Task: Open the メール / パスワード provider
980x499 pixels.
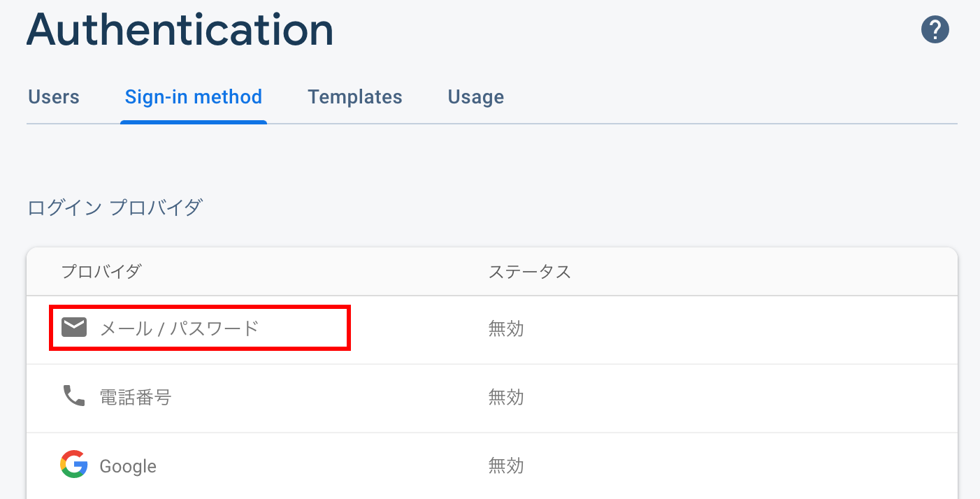Action: coord(179,328)
